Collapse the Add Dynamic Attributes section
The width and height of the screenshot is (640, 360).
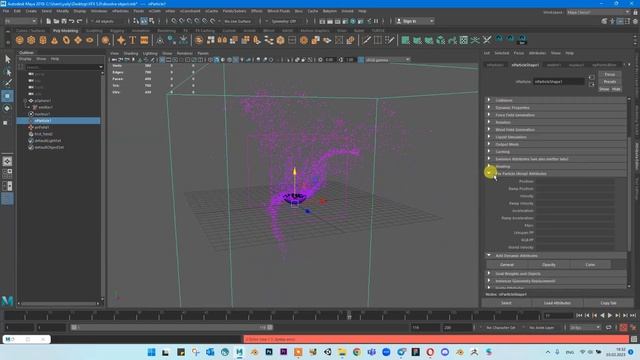click(557, 256)
